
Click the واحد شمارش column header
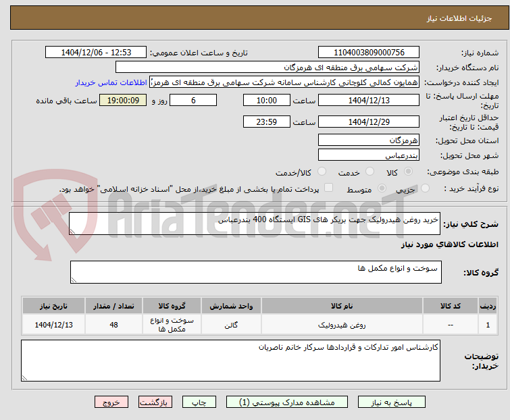coord(231,306)
